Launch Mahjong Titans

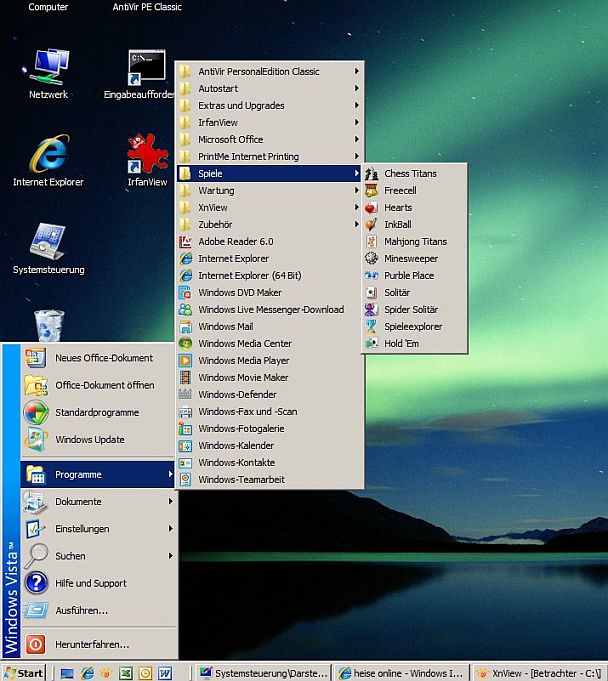(x=414, y=241)
